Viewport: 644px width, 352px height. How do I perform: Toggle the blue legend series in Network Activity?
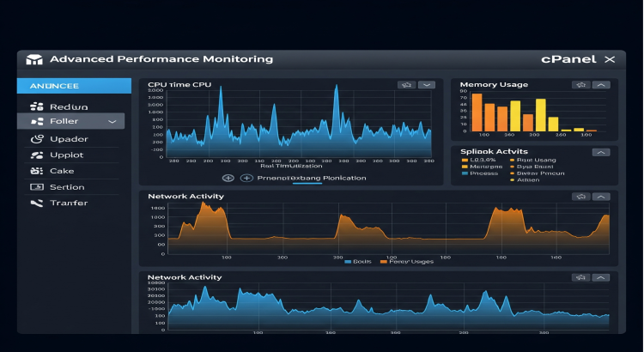point(348,261)
